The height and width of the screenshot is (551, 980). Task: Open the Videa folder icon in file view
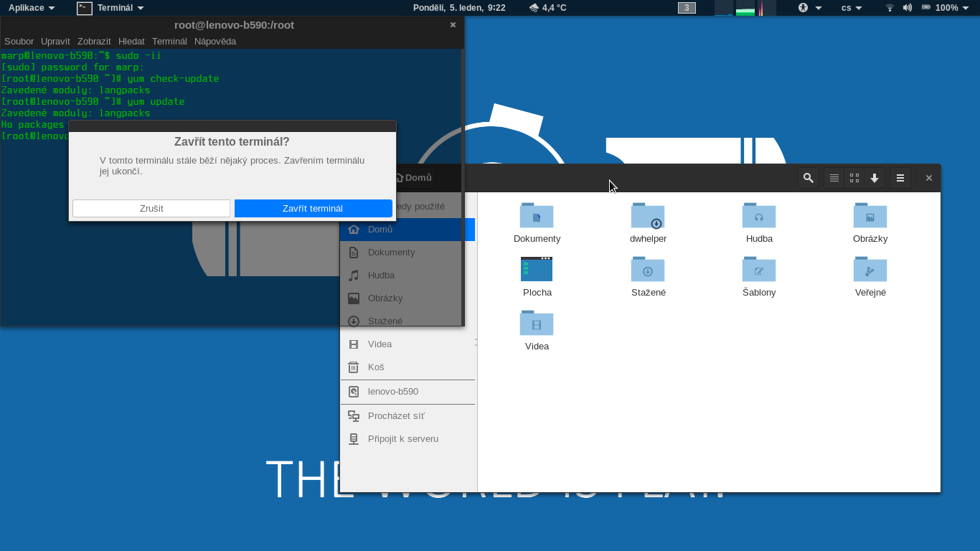537,323
